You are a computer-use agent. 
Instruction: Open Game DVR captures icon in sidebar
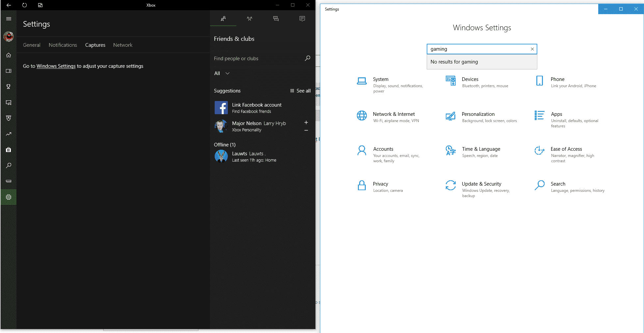click(x=9, y=102)
